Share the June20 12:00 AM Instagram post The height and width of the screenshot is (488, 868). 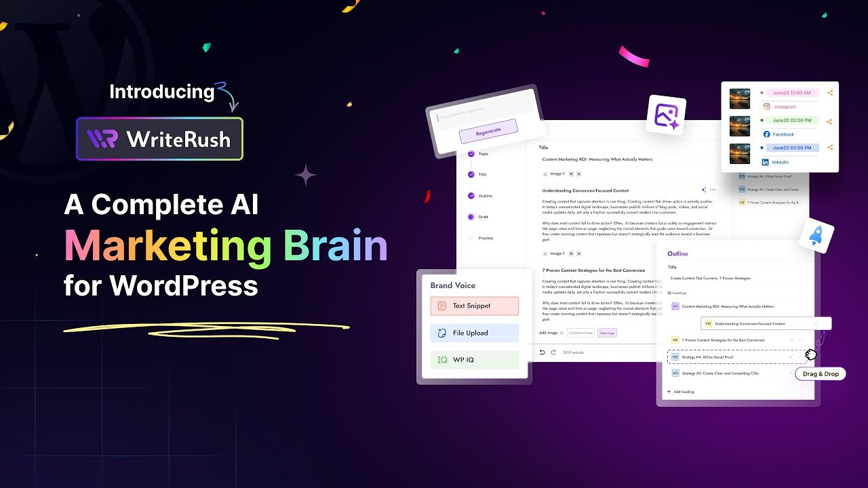tap(830, 93)
